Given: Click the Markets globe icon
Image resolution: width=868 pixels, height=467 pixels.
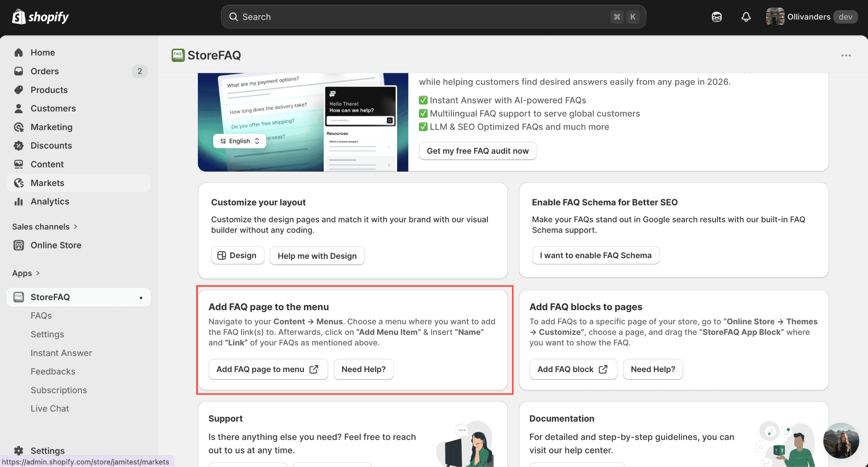Looking at the screenshot, I should [19, 183].
